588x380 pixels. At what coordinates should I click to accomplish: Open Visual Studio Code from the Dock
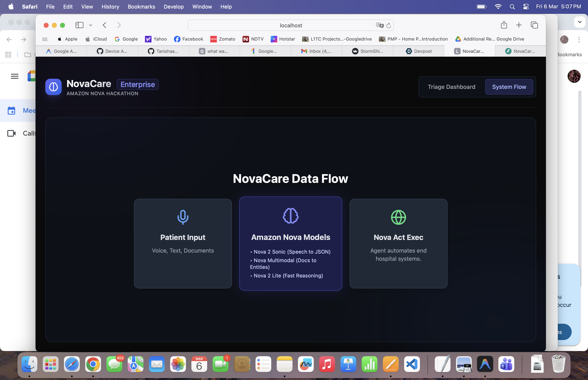click(412, 364)
